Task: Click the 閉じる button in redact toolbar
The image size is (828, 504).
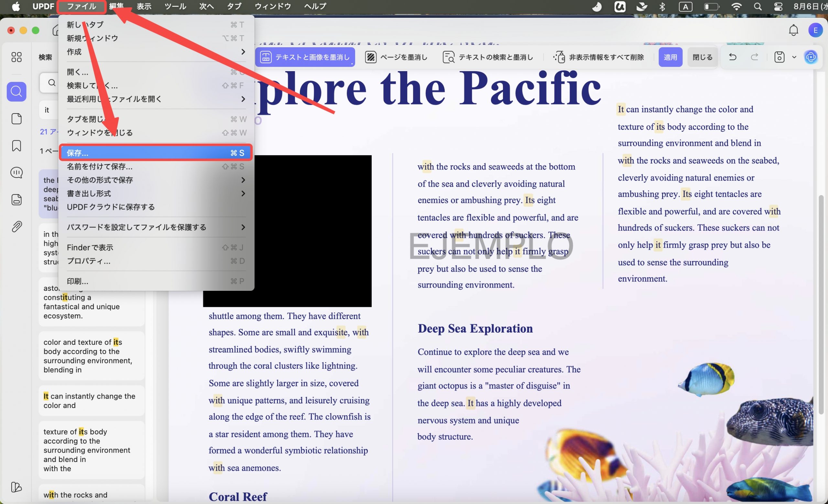Action: tap(702, 57)
